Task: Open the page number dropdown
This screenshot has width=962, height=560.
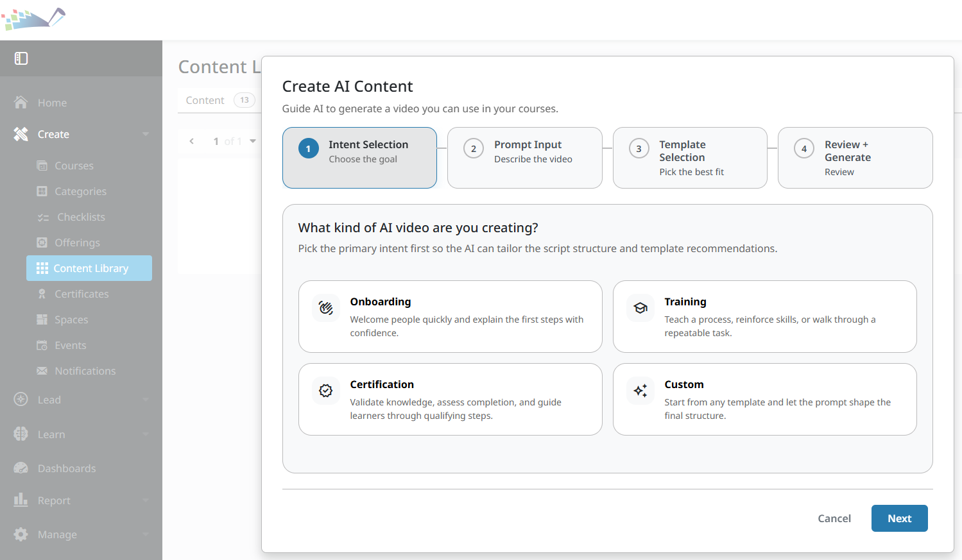Action: [x=253, y=141]
